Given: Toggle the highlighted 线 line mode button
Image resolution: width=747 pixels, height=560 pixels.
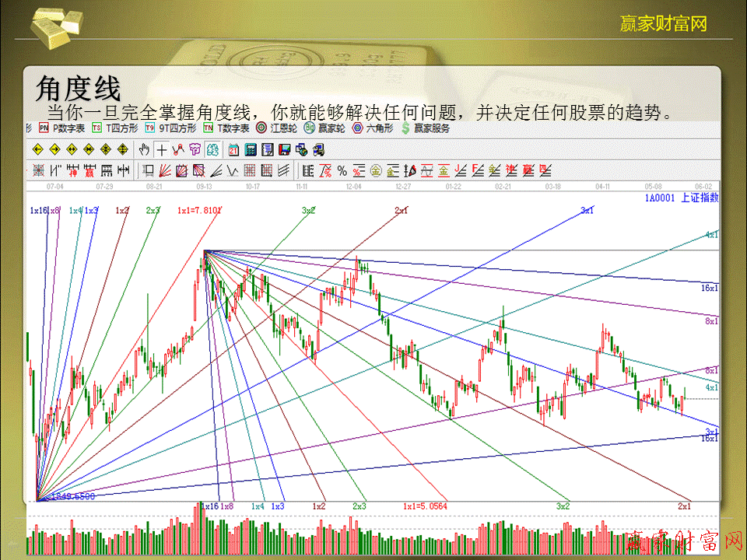Looking at the screenshot, I should [212, 149].
